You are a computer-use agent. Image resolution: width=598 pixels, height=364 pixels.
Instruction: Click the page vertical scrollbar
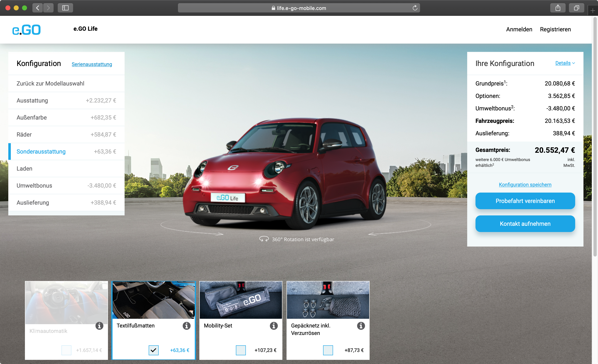595,137
